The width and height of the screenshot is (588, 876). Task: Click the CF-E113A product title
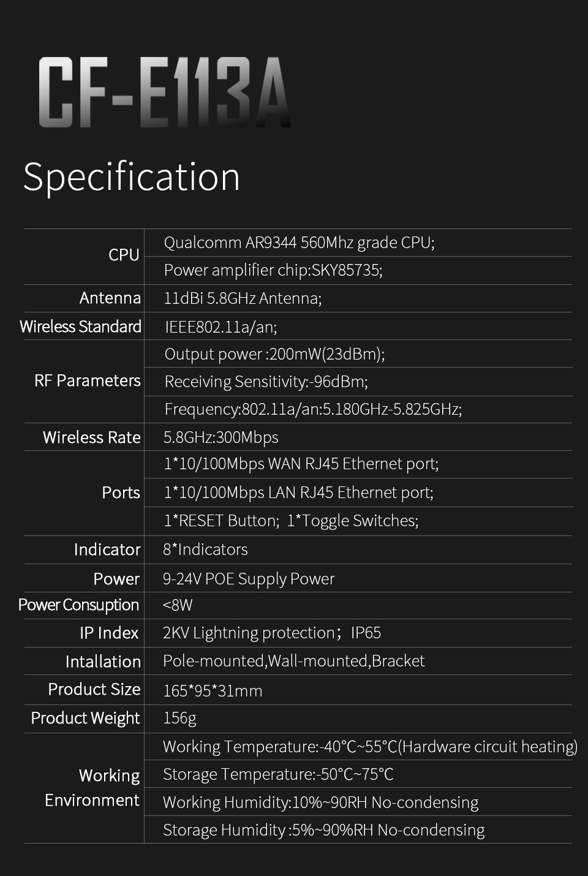(x=165, y=93)
